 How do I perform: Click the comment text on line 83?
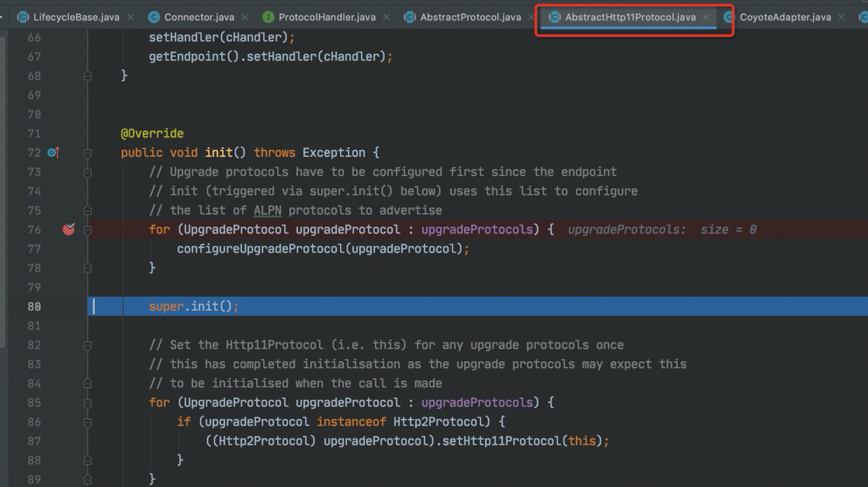click(x=418, y=364)
